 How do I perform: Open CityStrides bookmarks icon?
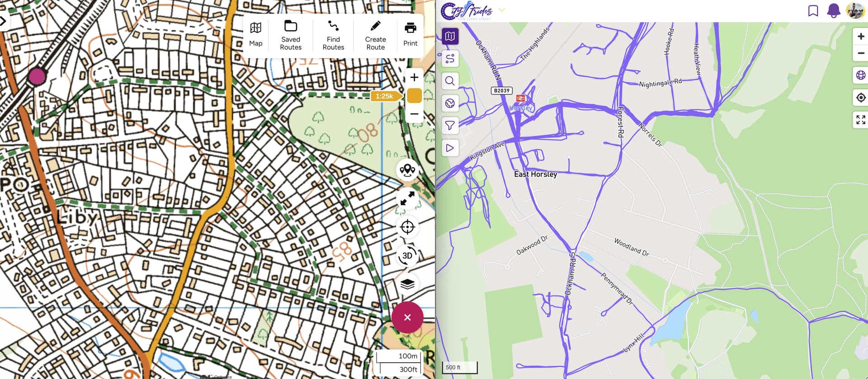click(813, 11)
